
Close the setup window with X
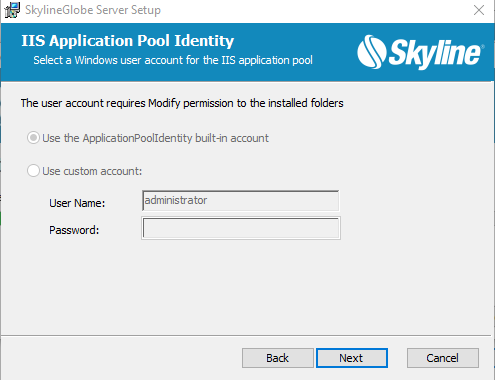point(479,10)
